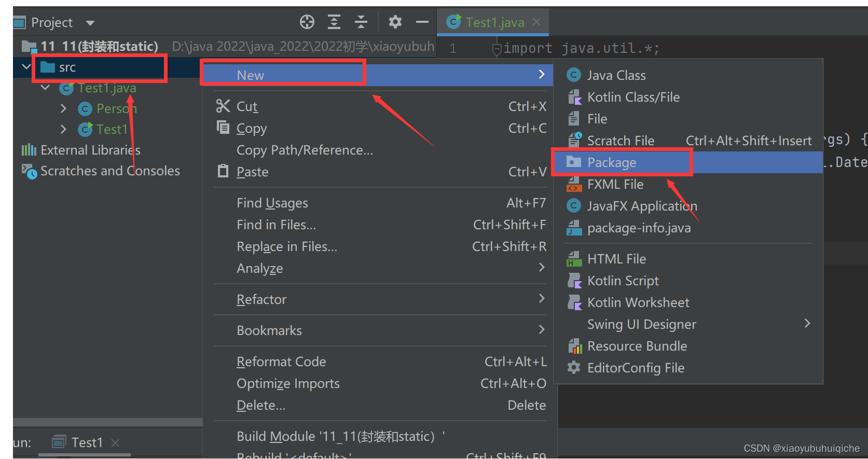This screenshot has width=868, height=459.
Task: Open the Analyze submenu
Action: [x=380, y=268]
